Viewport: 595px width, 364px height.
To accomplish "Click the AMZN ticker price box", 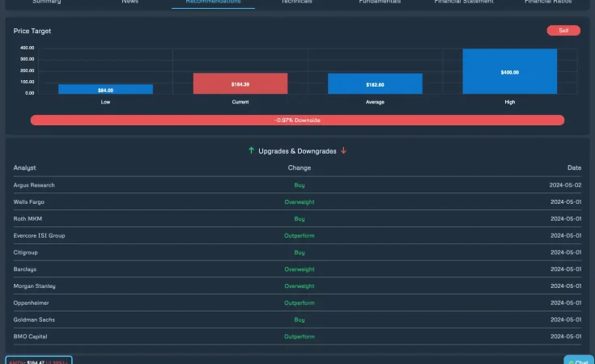I will click(x=39, y=361).
